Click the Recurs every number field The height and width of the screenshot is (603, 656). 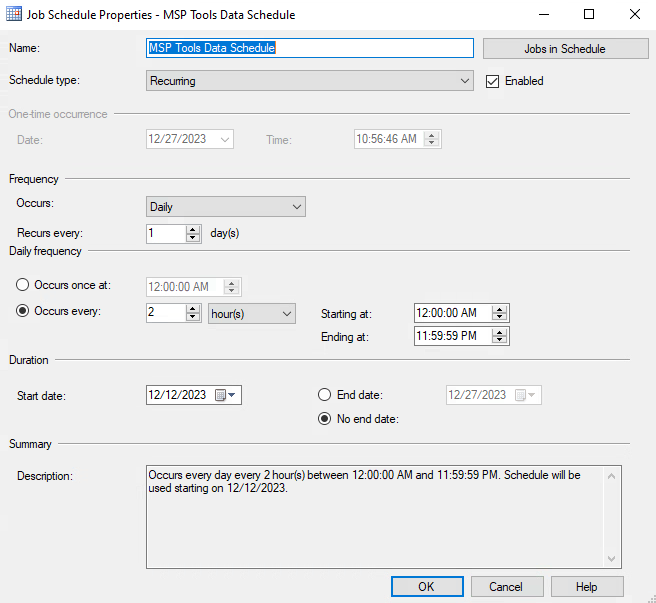[x=166, y=234]
